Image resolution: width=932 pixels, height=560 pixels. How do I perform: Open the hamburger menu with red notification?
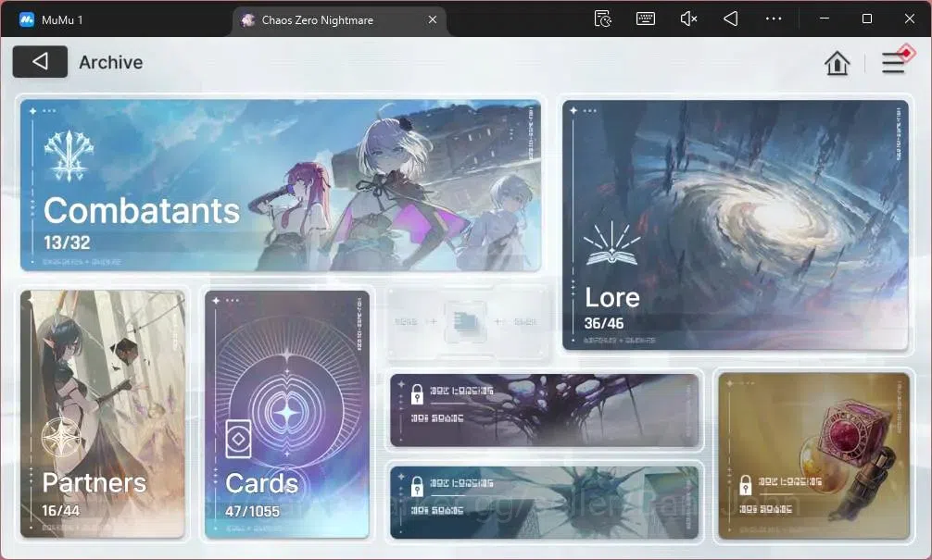click(x=894, y=62)
